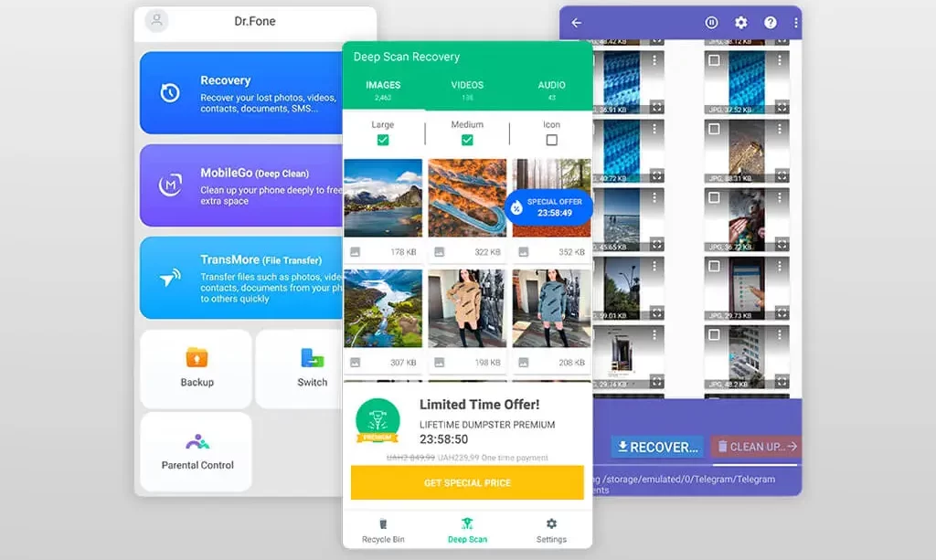
Task: Tap the green Premium badge icon
Action: (378, 421)
